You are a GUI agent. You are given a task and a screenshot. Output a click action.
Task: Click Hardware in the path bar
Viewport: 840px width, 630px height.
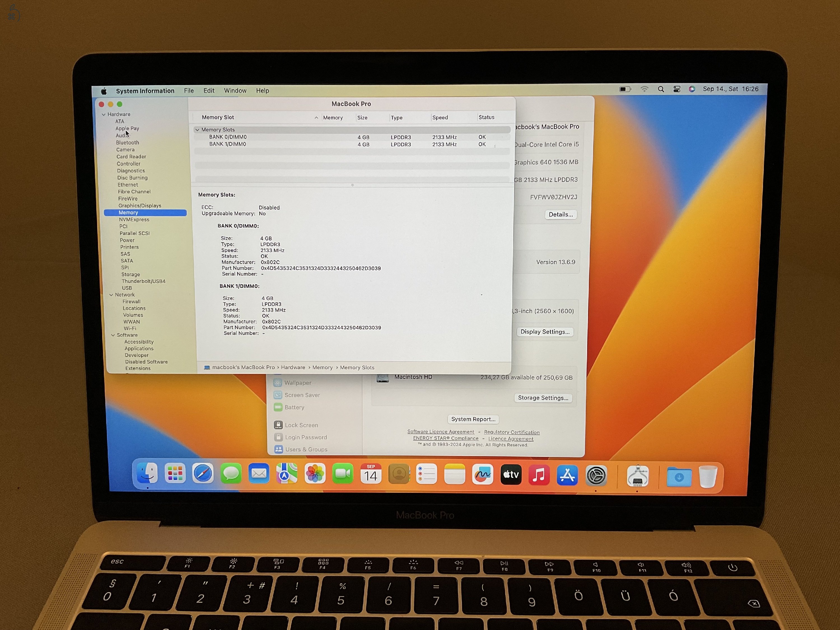[293, 368]
